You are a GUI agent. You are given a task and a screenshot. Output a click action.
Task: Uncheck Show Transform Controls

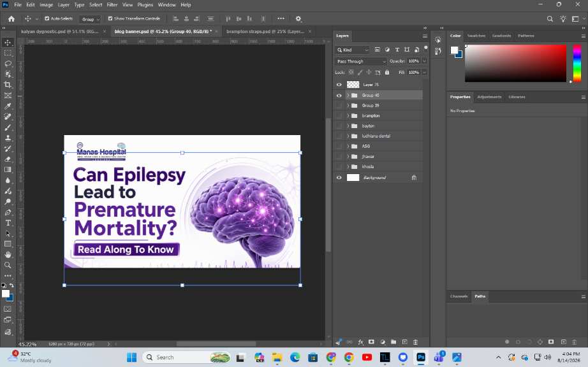[110, 18]
